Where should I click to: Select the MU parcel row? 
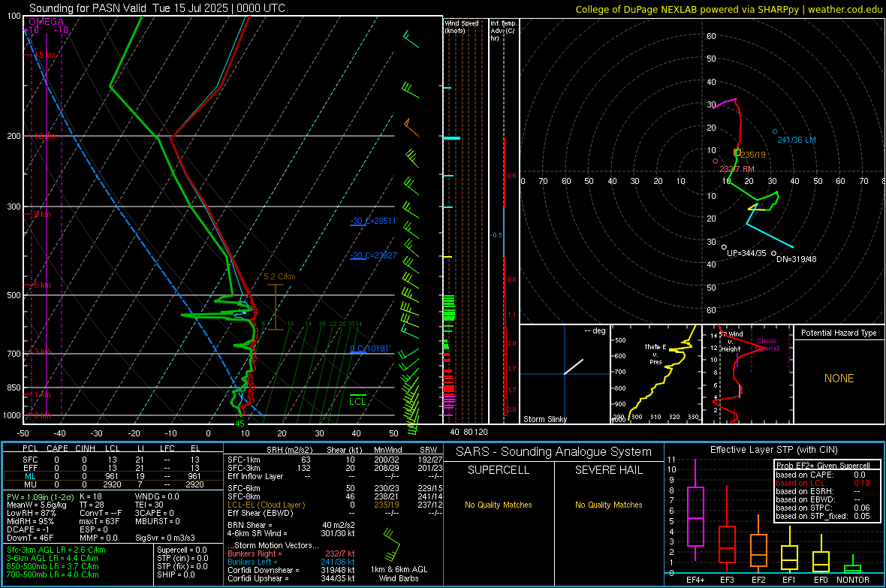(113, 484)
